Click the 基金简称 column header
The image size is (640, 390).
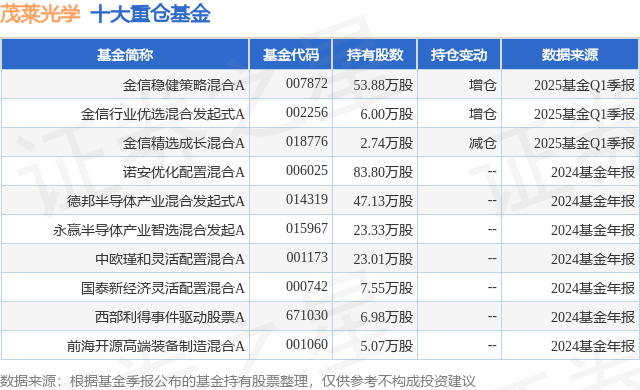click(125, 55)
